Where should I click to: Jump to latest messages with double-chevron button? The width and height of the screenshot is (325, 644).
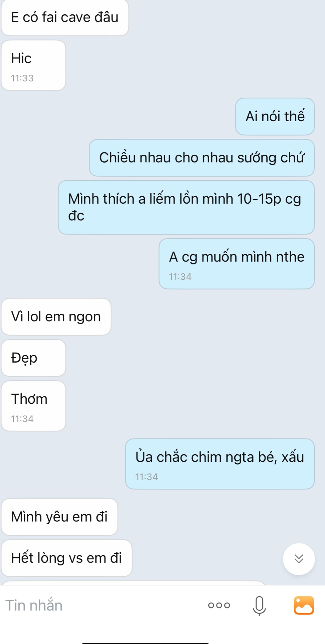[299, 559]
